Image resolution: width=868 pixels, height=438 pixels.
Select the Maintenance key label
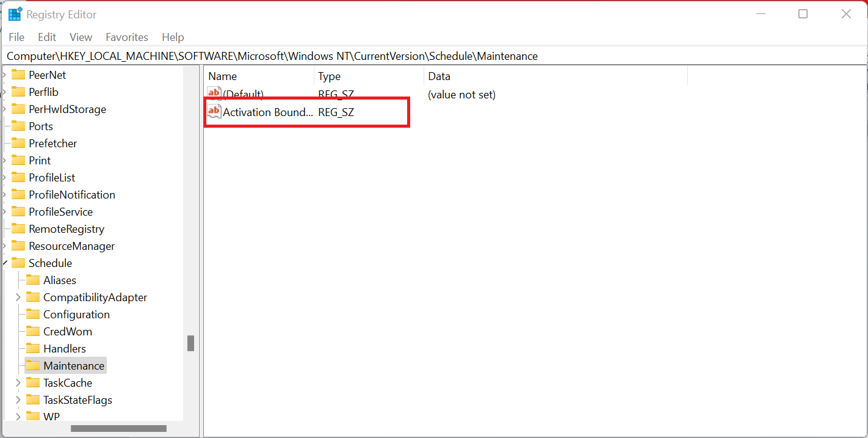pyautogui.click(x=74, y=366)
